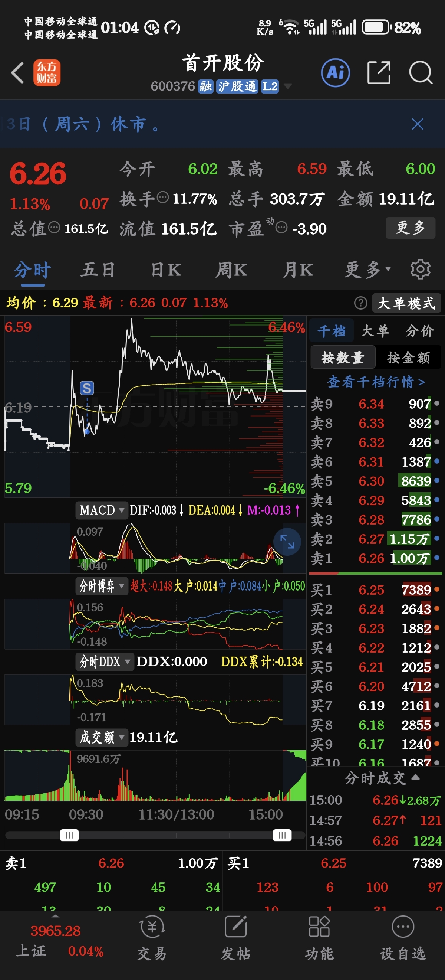Tap the 买2 6.24 order row

tap(375, 609)
